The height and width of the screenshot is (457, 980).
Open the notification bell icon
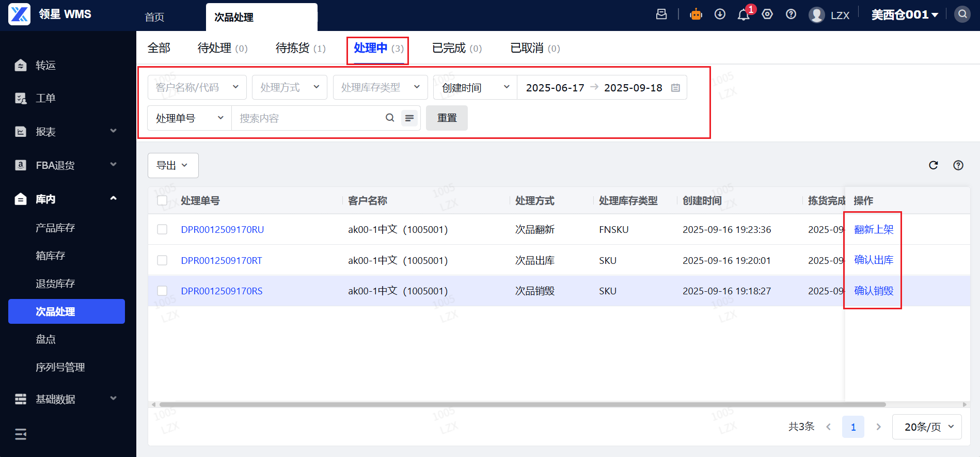click(744, 15)
